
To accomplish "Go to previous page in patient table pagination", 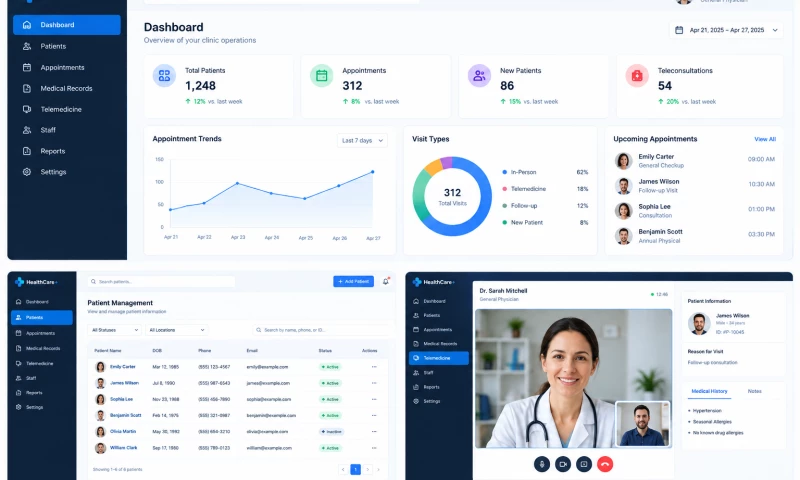I will tap(343, 469).
